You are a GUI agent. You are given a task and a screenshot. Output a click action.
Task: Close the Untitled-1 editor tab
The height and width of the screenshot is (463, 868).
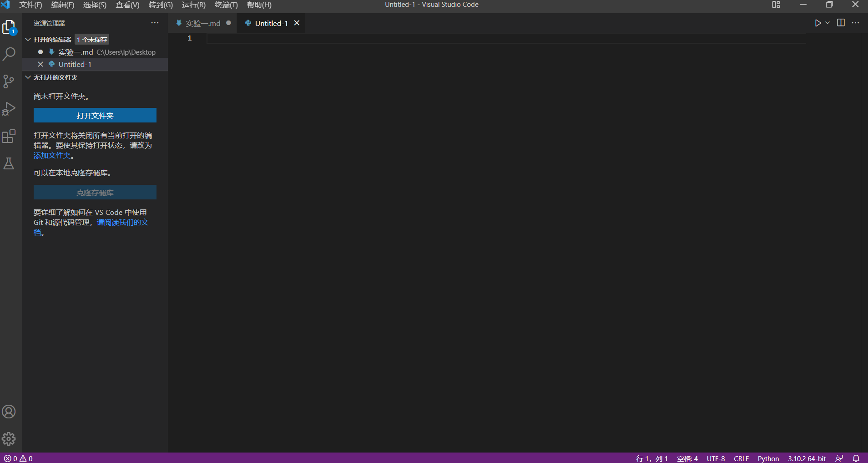297,23
